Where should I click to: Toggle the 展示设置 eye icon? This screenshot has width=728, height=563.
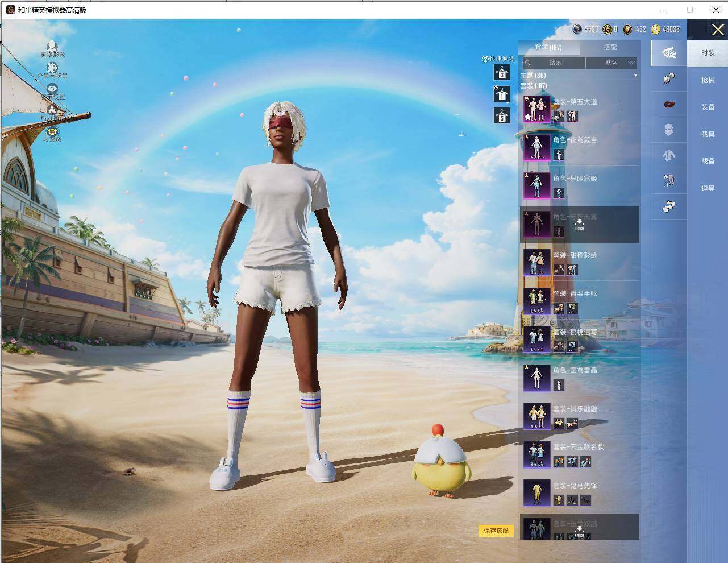[x=52, y=88]
